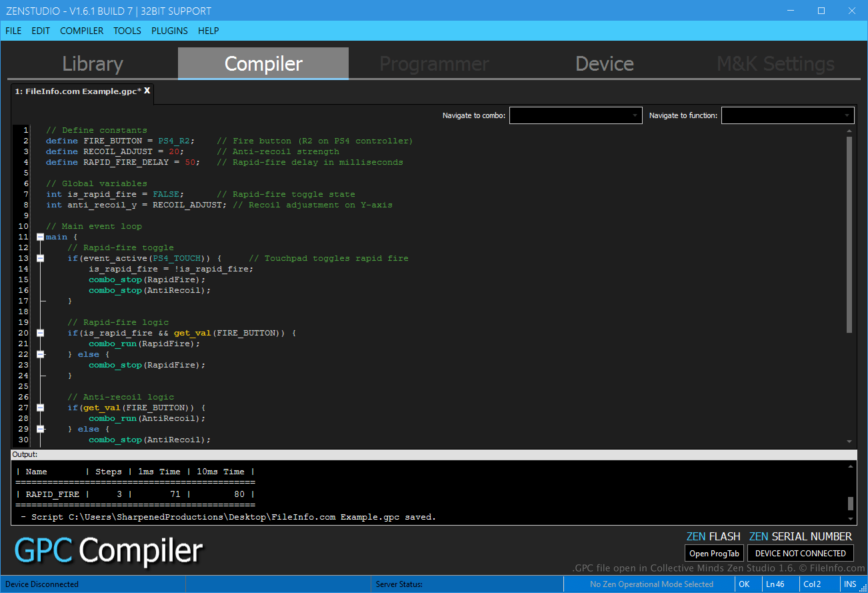Screen dimensions: 868x593
Task: Click combo_run(RapidFire) on line 21
Action: point(144,344)
